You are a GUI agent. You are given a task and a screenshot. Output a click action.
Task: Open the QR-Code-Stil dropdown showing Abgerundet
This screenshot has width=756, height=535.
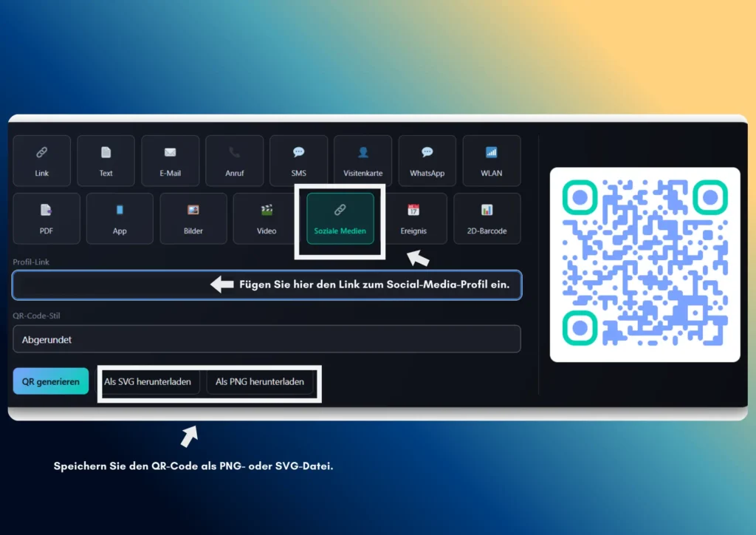[x=267, y=339]
